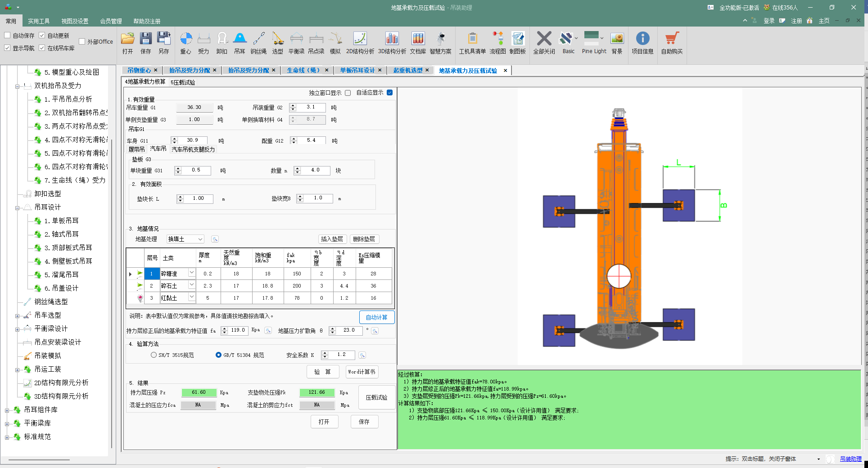This screenshot has width=868, height=468.
Task: Collapse the 双机抬吊及受力 tree node
Action: point(17,86)
